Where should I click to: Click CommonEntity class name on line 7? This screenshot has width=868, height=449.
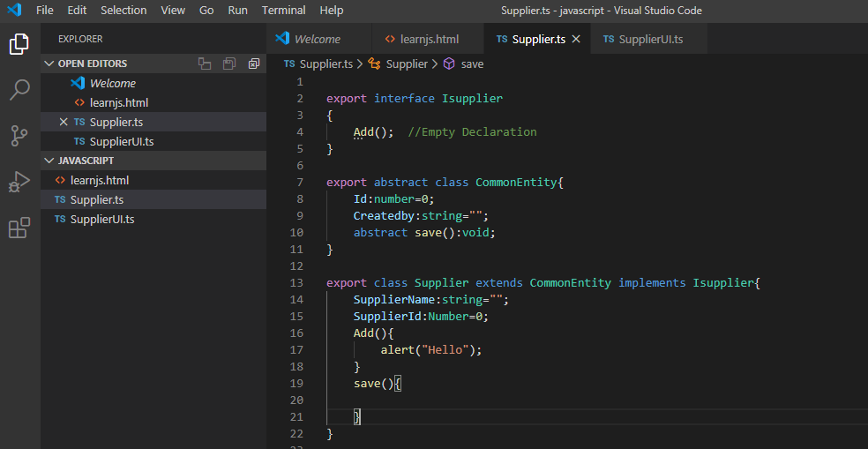coord(516,182)
